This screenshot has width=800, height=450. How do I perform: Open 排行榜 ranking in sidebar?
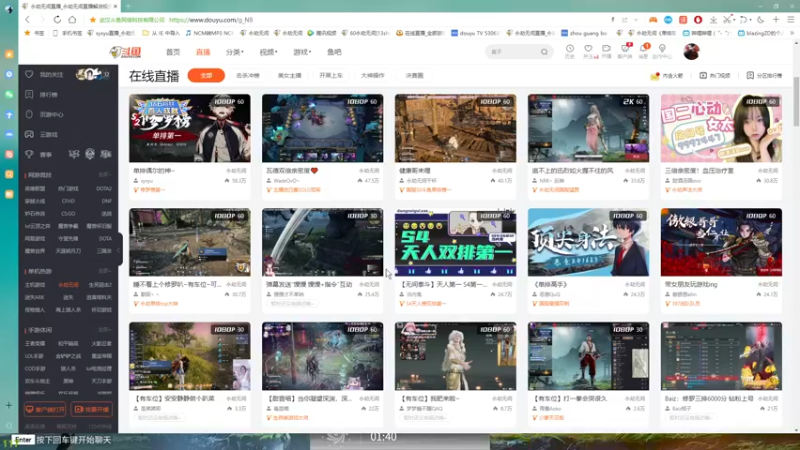(48, 94)
